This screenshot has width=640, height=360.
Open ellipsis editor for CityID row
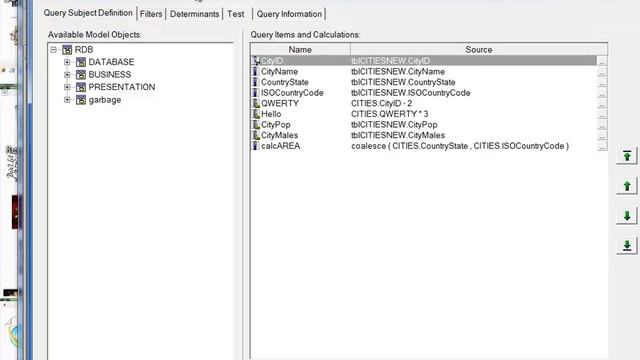[602, 61]
